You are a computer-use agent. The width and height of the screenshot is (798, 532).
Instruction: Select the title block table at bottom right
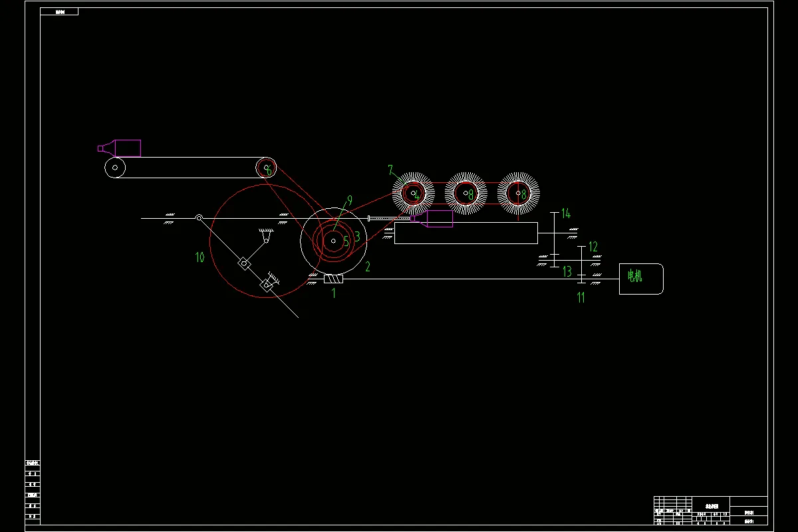[710, 510]
